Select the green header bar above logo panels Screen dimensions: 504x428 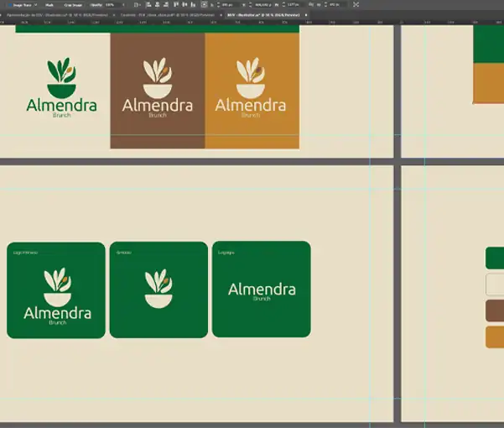click(x=158, y=29)
